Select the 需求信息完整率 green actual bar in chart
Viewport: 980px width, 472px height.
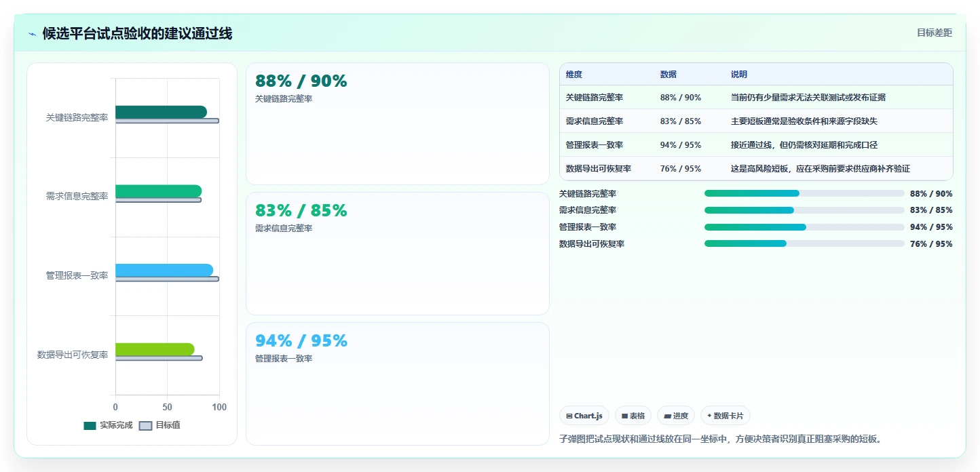coord(158,191)
